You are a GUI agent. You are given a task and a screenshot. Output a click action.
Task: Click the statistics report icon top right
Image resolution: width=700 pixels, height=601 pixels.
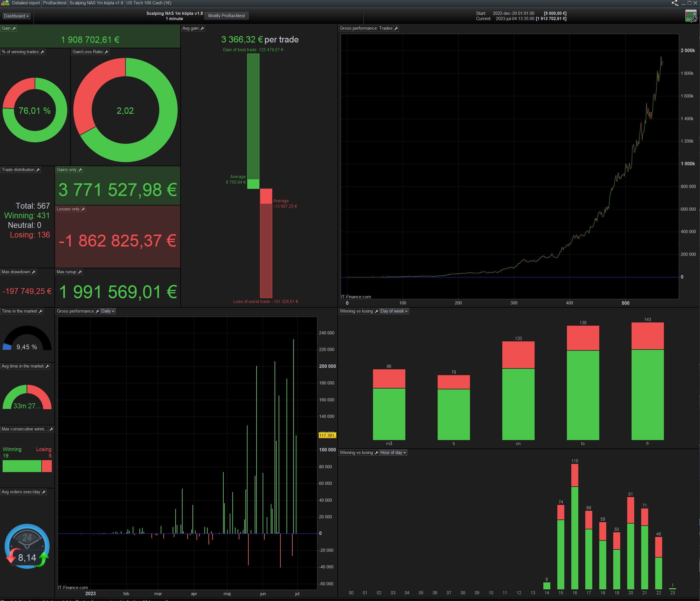pyautogui.click(x=691, y=16)
